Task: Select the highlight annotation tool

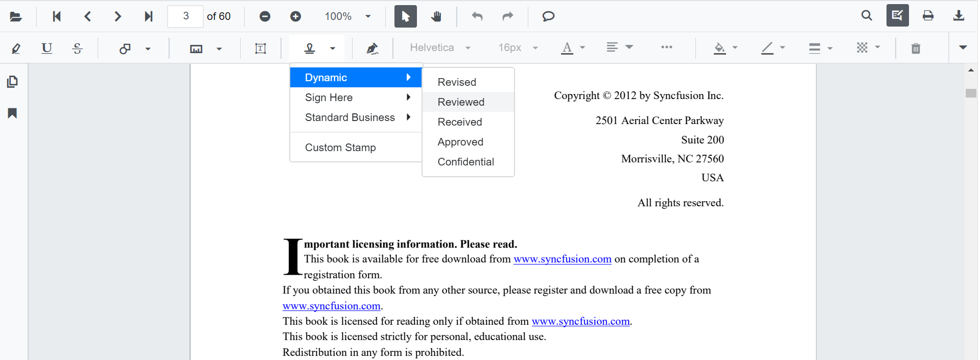Action: pos(16,48)
